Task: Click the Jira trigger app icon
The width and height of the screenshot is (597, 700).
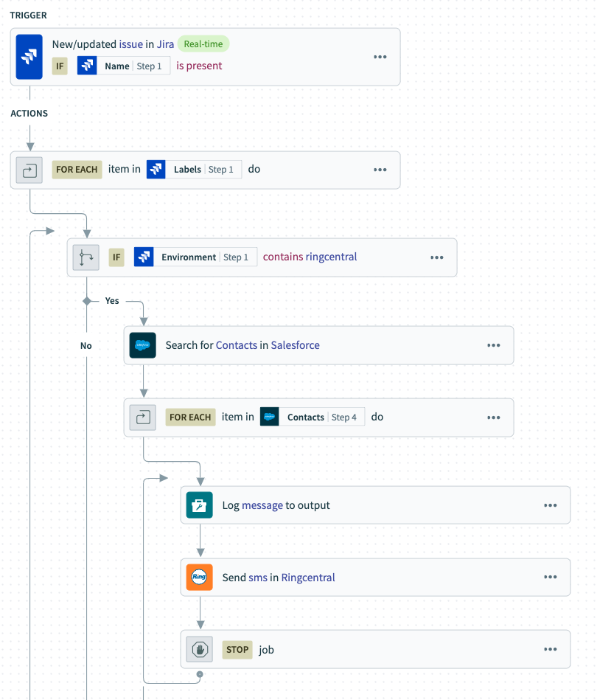Action: click(x=29, y=57)
